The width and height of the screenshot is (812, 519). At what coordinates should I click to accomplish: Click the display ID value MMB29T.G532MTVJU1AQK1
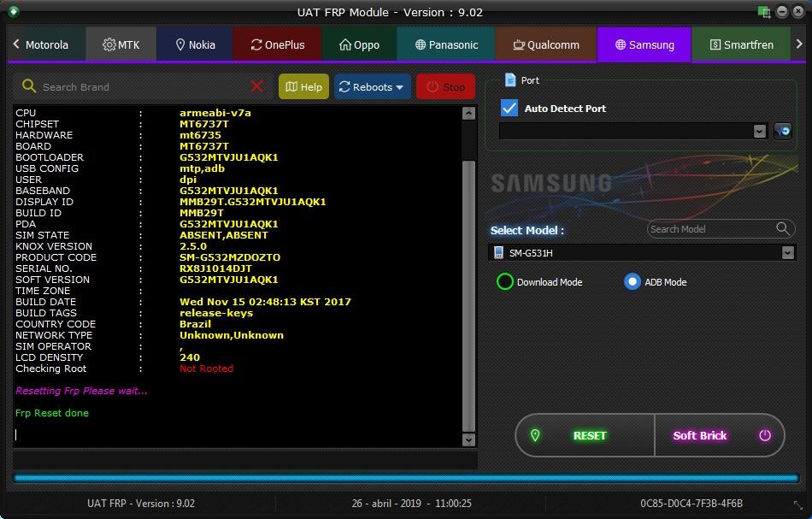(253, 202)
